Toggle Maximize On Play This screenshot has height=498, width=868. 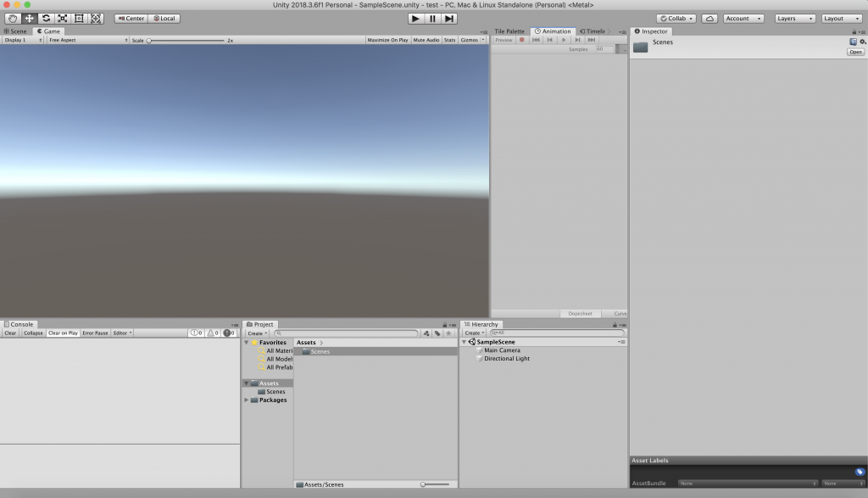click(x=387, y=40)
